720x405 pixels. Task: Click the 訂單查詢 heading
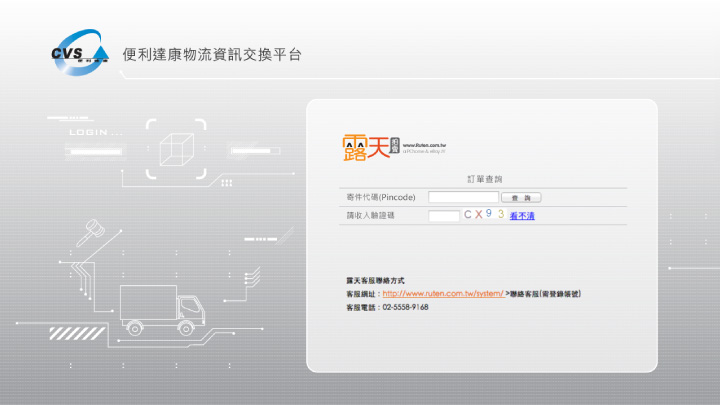pyautogui.click(x=482, y=178)
